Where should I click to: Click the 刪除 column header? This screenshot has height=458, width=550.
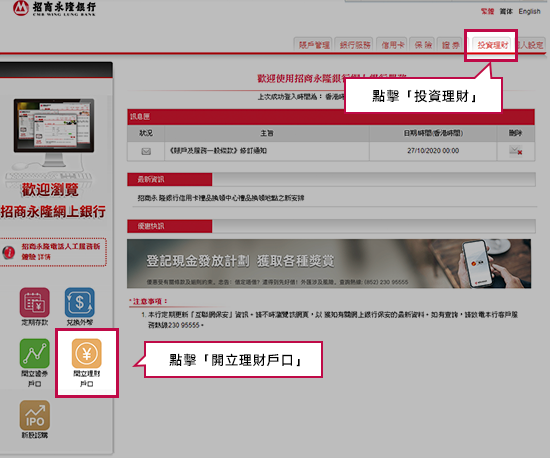(516, 133)
